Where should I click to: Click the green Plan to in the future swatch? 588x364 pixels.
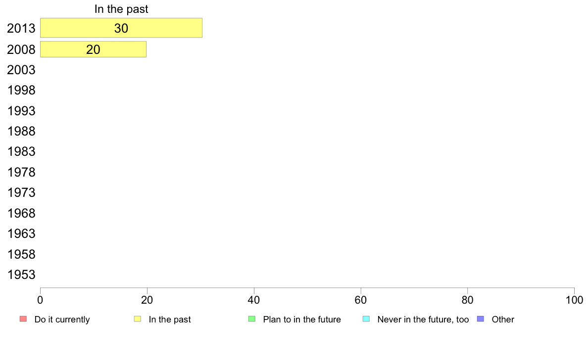(252, 319)
